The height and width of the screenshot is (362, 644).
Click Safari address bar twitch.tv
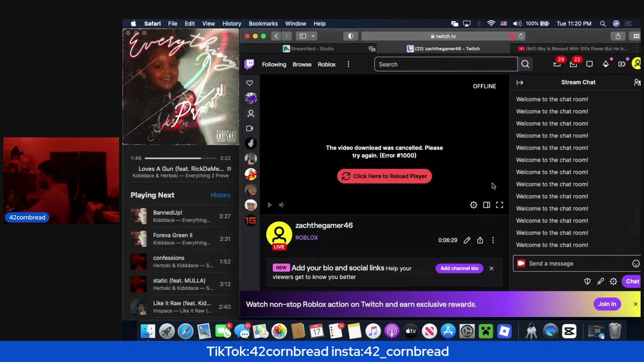443,36
